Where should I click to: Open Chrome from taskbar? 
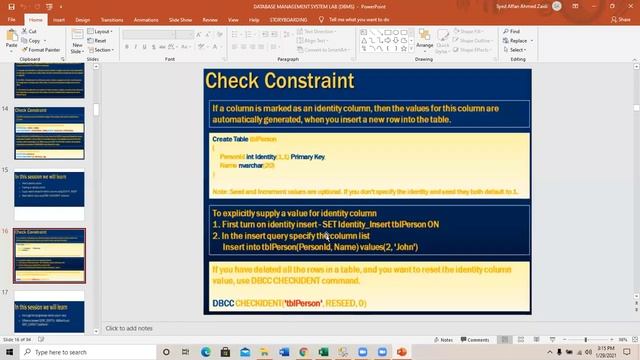pos(303,352)
